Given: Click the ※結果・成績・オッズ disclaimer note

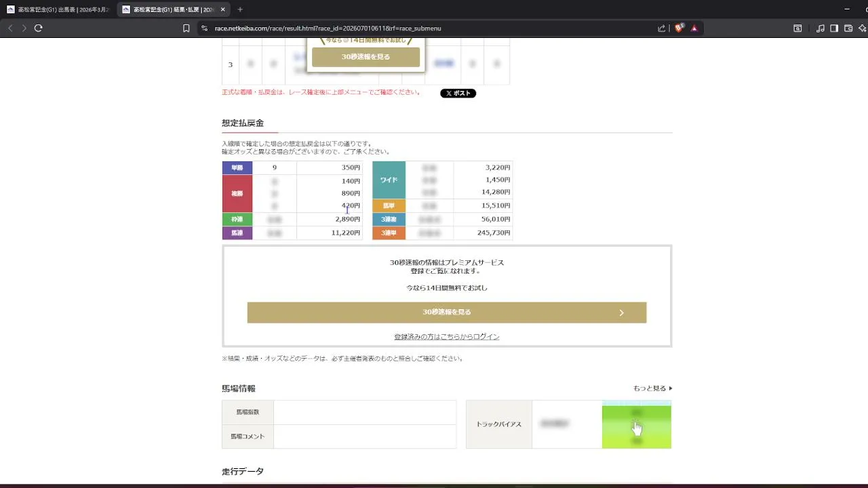Looking at the screenshot, I should click(344, 359).
